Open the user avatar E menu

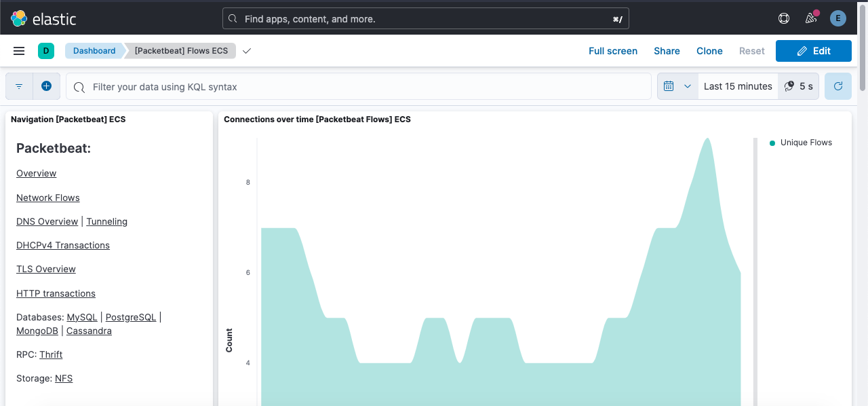click(838, 18)
